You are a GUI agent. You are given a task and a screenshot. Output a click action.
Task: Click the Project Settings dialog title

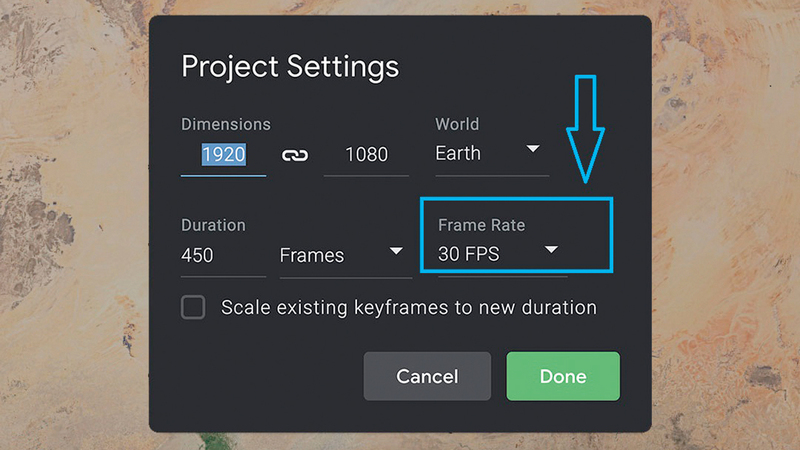pos(290,67)
